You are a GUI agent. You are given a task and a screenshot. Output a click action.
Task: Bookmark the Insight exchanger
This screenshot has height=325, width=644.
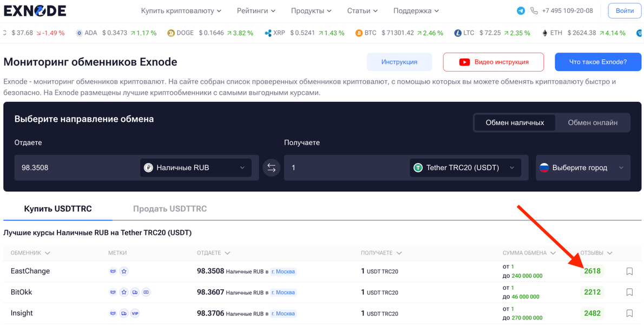629,313
